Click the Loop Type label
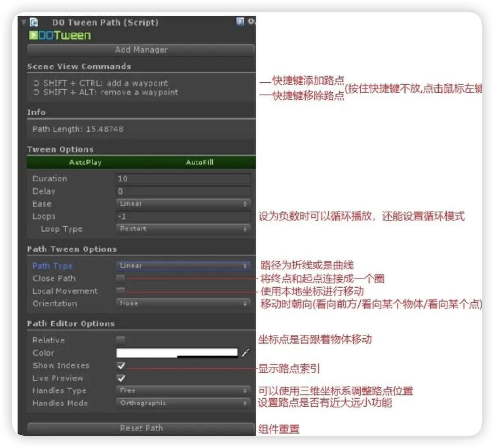This screenshot has height=448, width=494. point(61,229)
